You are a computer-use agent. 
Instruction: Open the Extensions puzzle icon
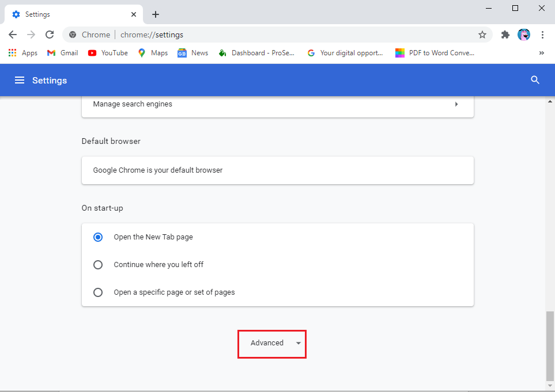(505, 35)
